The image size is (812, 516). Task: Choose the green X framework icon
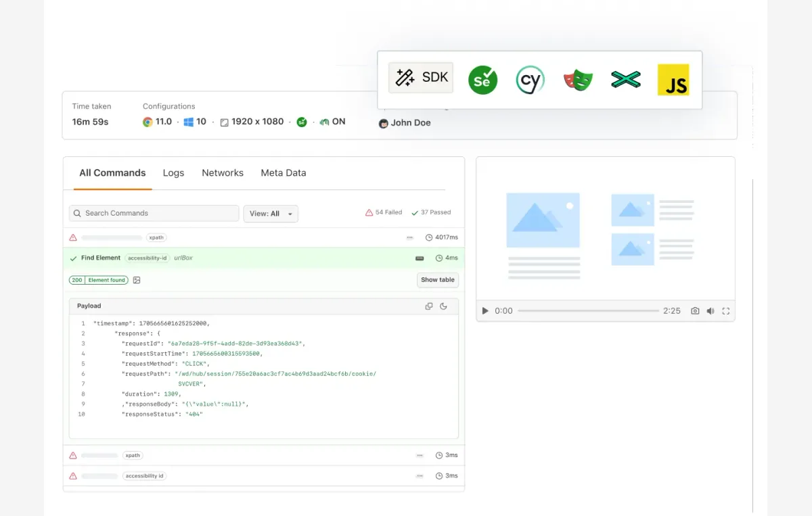[x=625, y=80]
